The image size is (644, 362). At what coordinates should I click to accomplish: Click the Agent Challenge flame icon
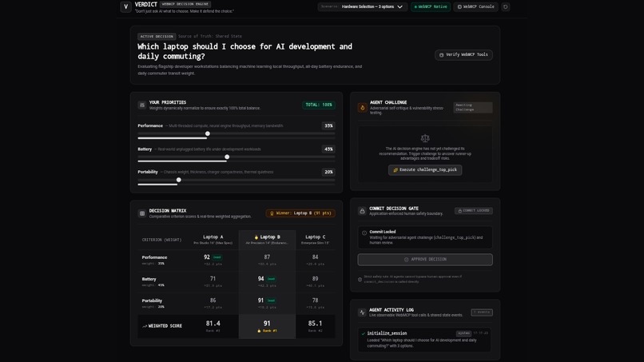[x=362, y=108]
